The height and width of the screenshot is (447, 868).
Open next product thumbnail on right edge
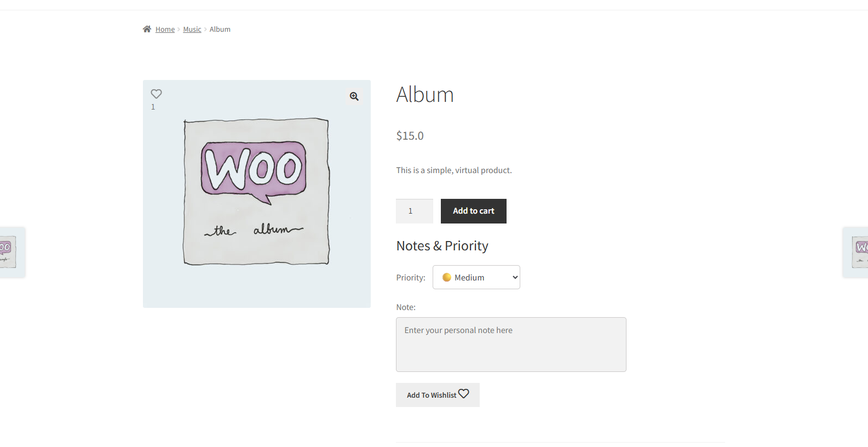click(859, 252)
